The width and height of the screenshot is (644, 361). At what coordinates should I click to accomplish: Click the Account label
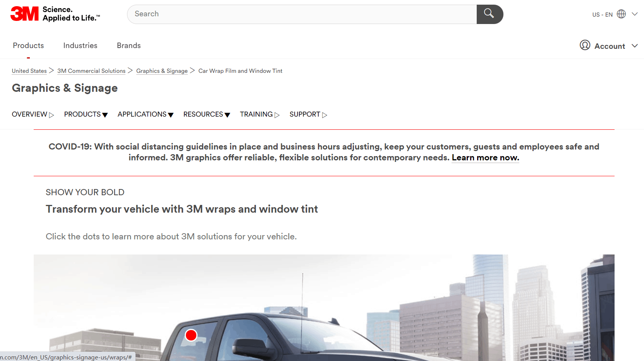pos(610,46)
